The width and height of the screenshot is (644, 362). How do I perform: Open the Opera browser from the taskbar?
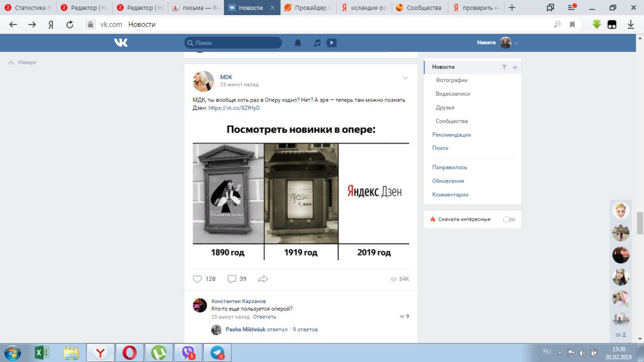point(130,352)
